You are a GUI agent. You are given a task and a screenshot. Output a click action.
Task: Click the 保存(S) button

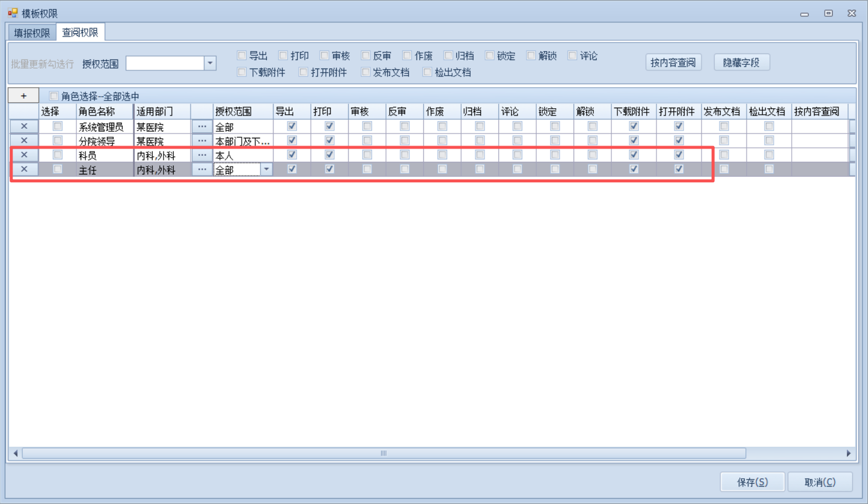[752, 482]
